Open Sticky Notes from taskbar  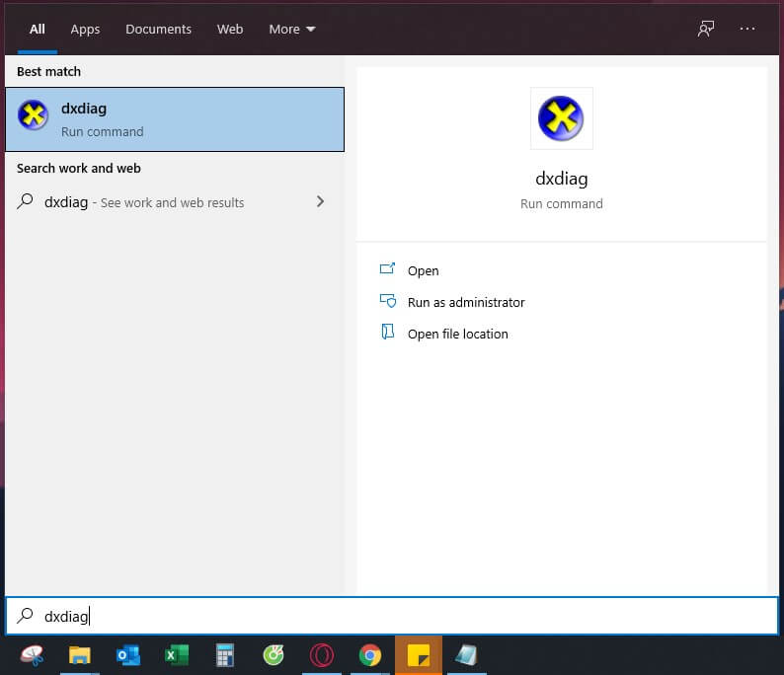click(419, 655)
